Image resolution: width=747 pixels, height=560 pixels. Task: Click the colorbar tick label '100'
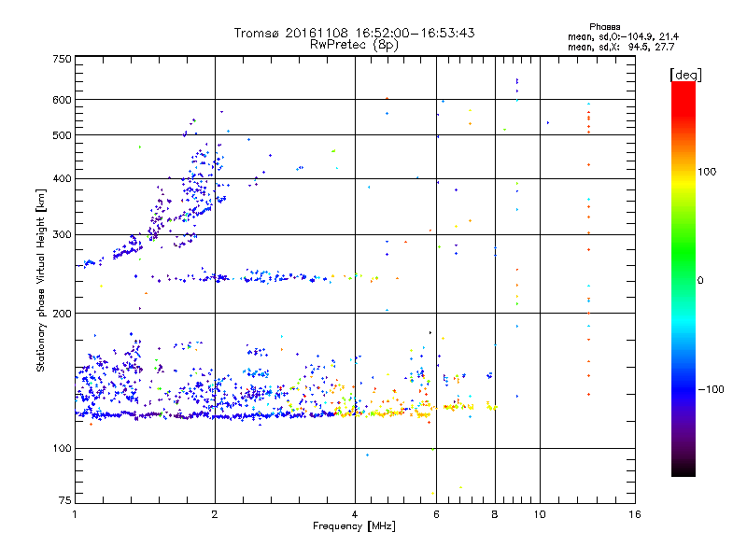tap(707, 172)
